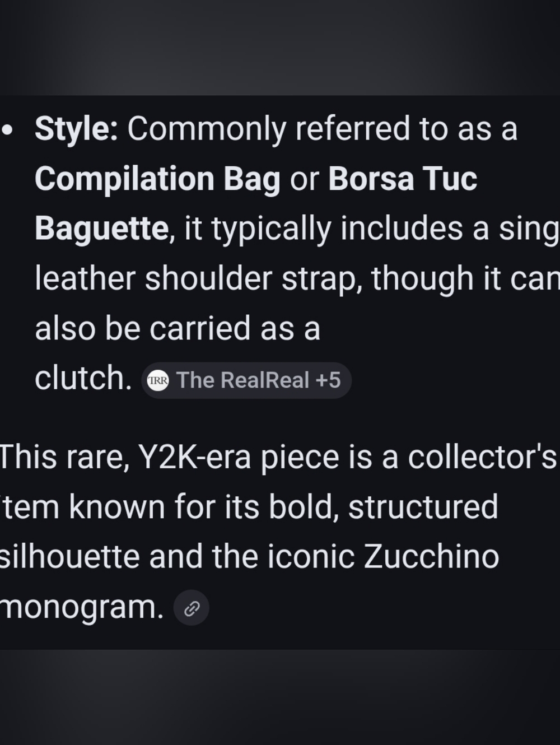Image resolution: width=560 pixels, height=745 pixels.
Task: Click the bold Baguette word
Action: coord(101,229)
